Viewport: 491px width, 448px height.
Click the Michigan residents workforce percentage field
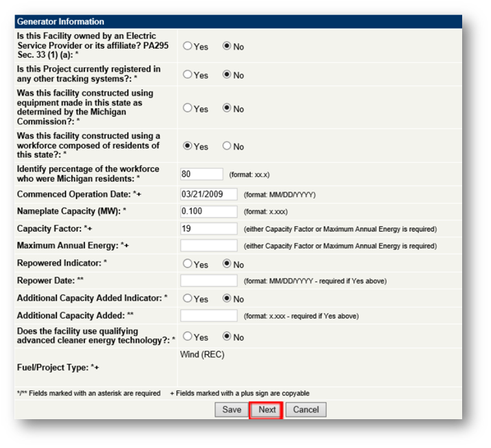pyautogui.click(x=201, y=174)
